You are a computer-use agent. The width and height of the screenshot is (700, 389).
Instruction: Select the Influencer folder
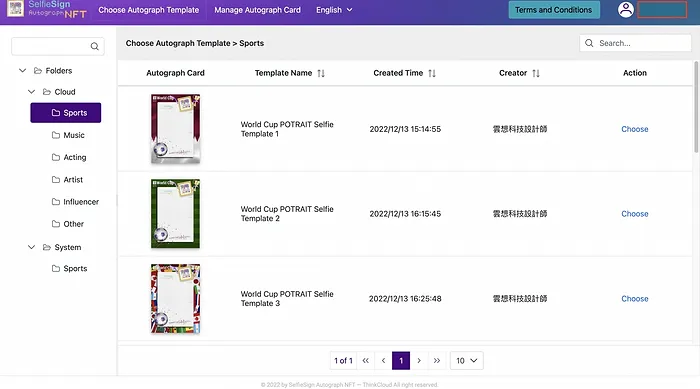(75, 202)
